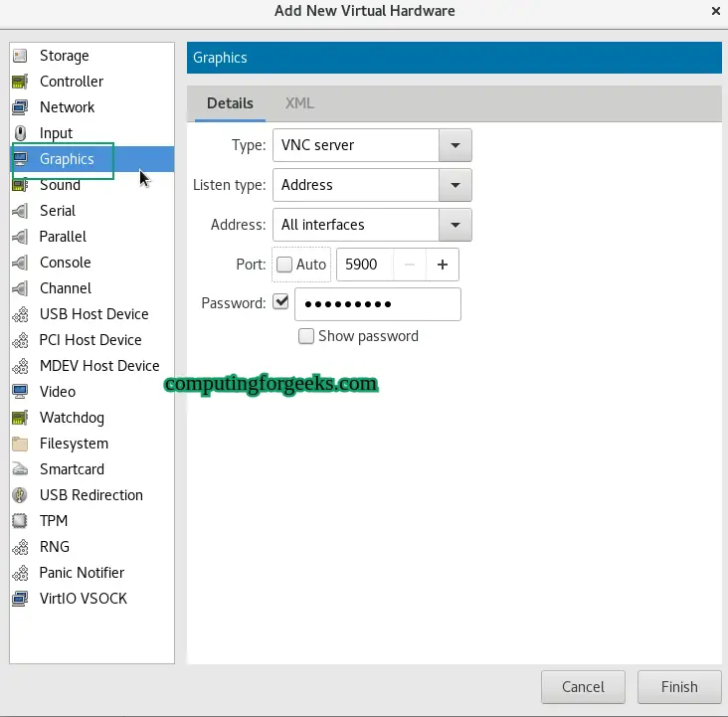
Task: Select the Console icon
Action: click(x=20, y=263)
